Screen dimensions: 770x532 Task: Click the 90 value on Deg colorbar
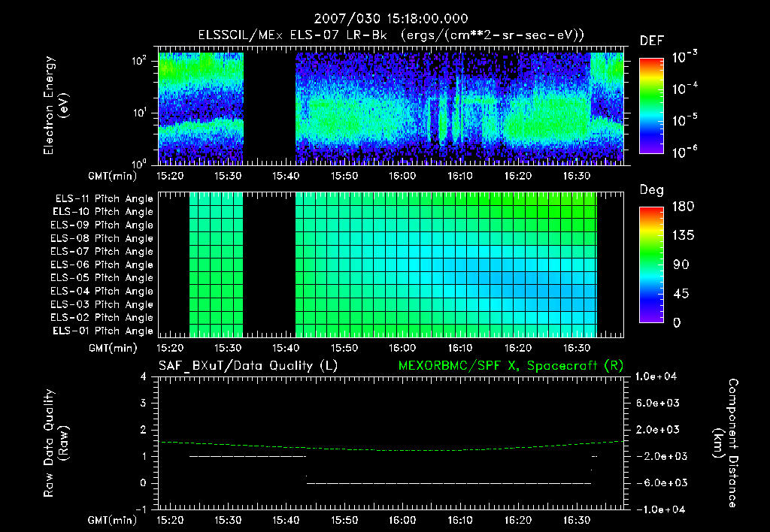click(x=681, y=264)
